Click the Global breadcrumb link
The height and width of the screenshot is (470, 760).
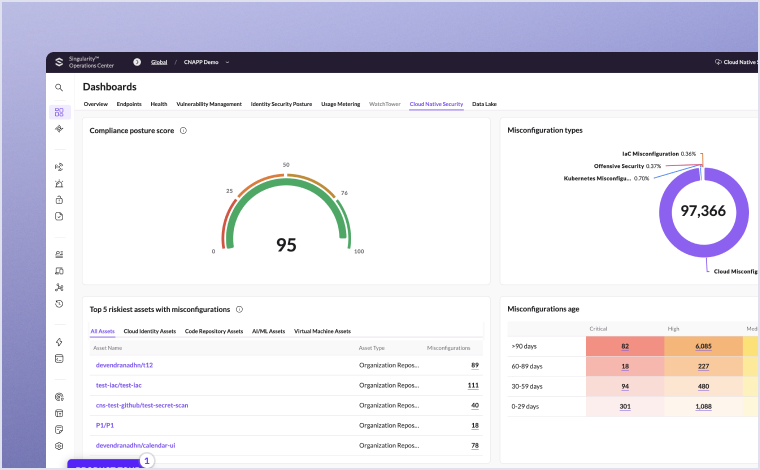159,62
